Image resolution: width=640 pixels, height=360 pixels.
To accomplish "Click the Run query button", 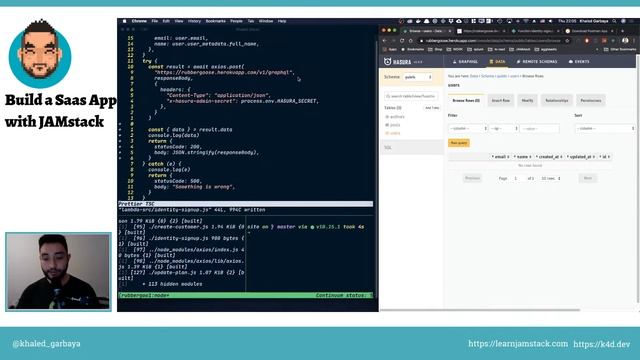I will click(x=459, y=143).
